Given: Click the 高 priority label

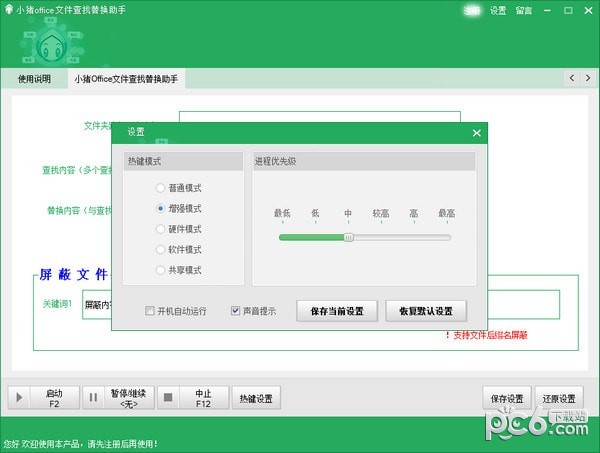Looking at the screenshot, I should tap(414, 213).
